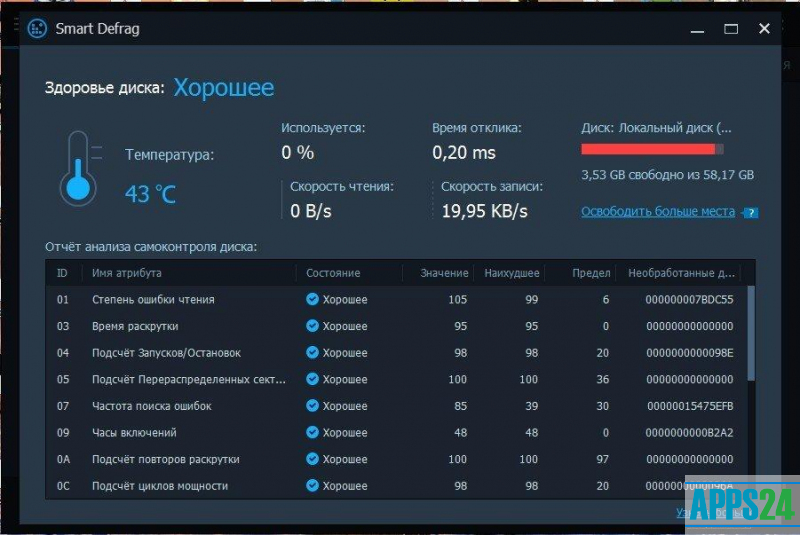Viewport: 800px width, 535px height.
Task: Select the Степень ошибки чтения attribute
Action: pos(153,299)
